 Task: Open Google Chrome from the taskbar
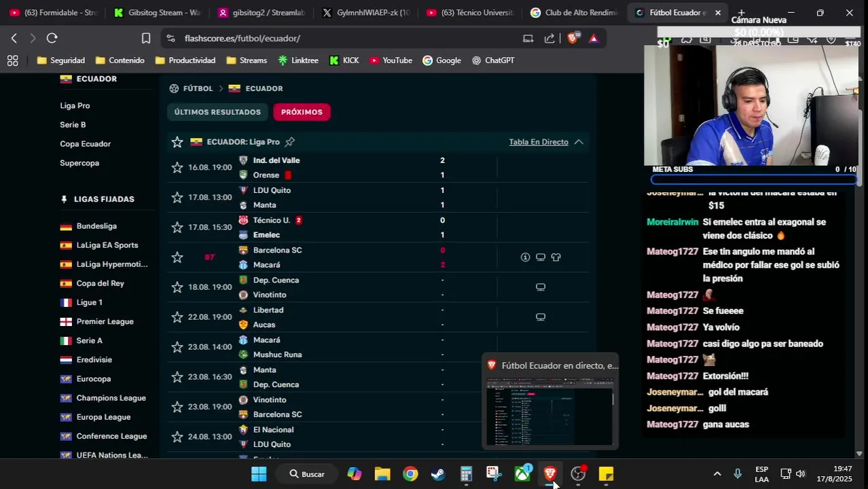click(x=410, y=474)
